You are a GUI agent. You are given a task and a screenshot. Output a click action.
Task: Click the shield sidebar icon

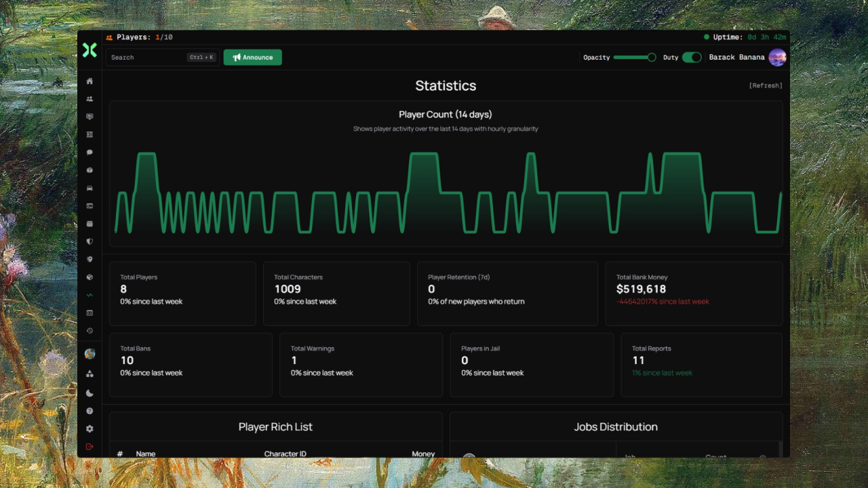tap(90, 242)
